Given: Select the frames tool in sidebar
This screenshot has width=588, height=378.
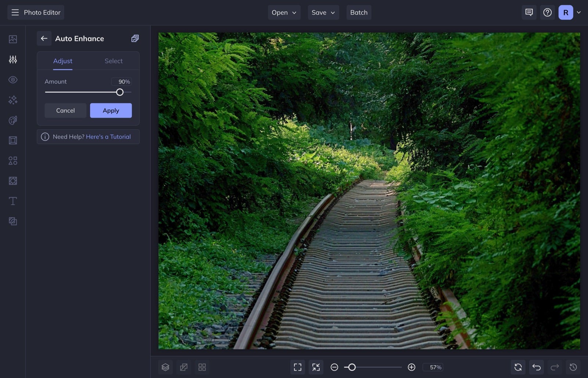Looking at the screenshot, I should pos(13,140).
